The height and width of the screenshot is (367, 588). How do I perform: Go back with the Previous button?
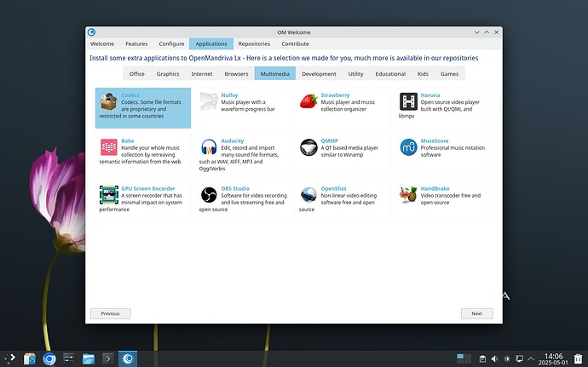(110, 313)
